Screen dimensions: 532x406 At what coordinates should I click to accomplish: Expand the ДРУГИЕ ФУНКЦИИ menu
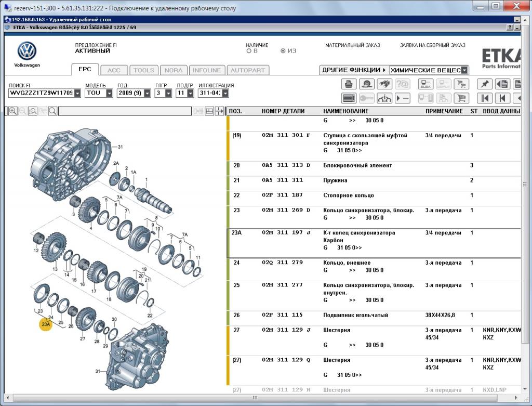pos(354,70)
